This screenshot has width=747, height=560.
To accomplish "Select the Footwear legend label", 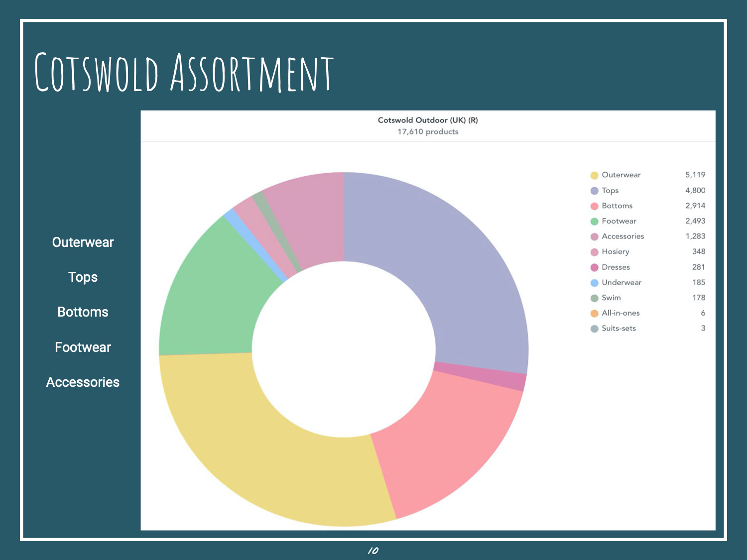I will point(619,221).
